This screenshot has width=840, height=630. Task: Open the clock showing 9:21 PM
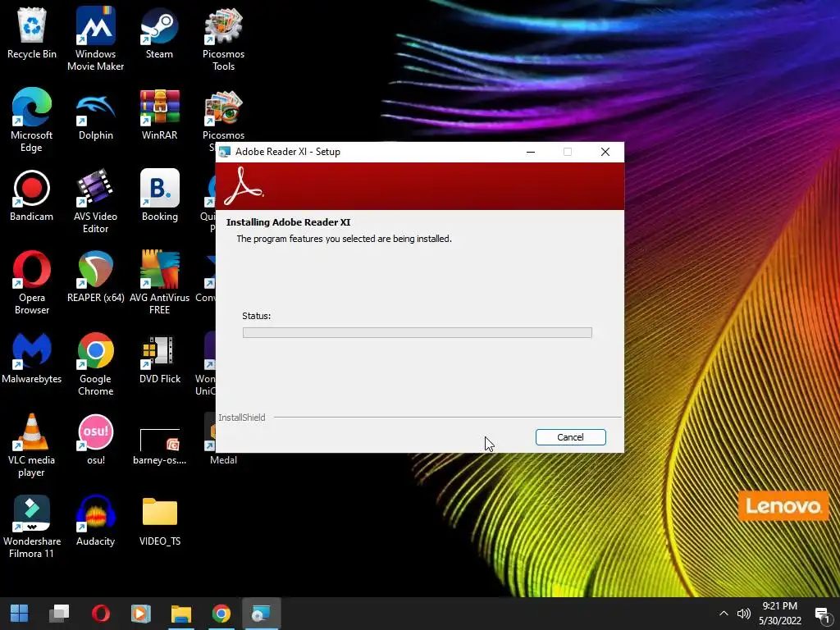(x=780, y=614)
